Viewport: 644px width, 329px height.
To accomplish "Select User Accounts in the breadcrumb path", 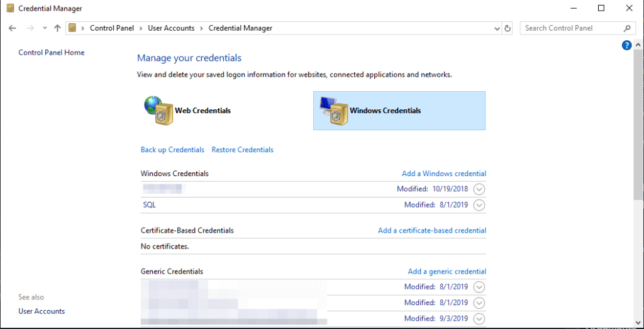I will (171, 28).
